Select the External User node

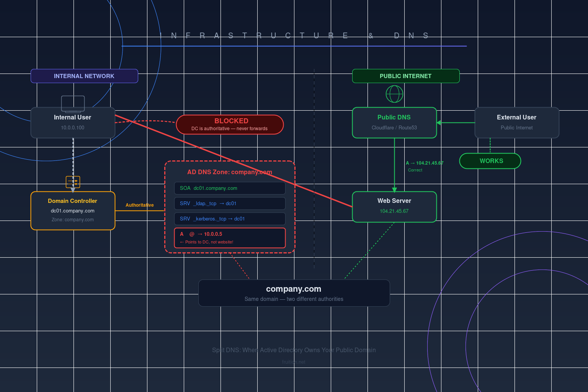517,122
